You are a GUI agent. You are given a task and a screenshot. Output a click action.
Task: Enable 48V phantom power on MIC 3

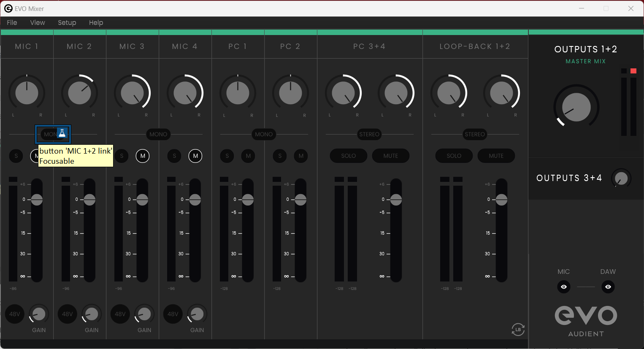tap(120, 314)
